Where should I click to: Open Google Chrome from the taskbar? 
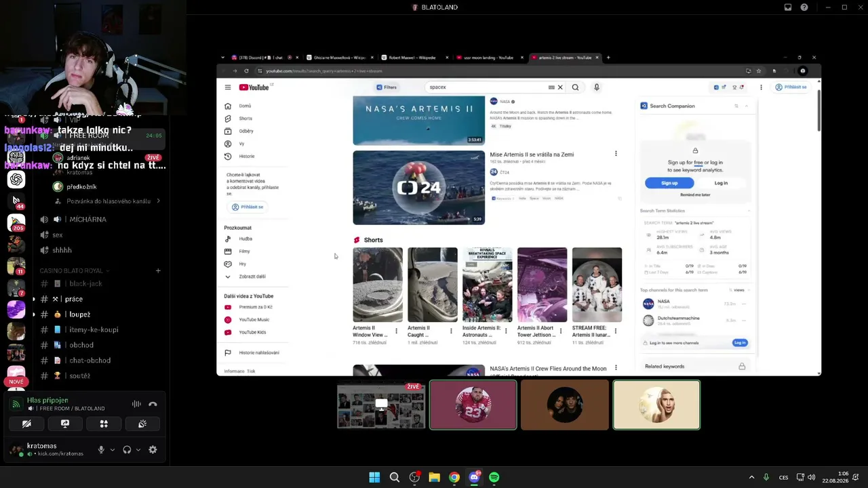[x=454, y=477]
